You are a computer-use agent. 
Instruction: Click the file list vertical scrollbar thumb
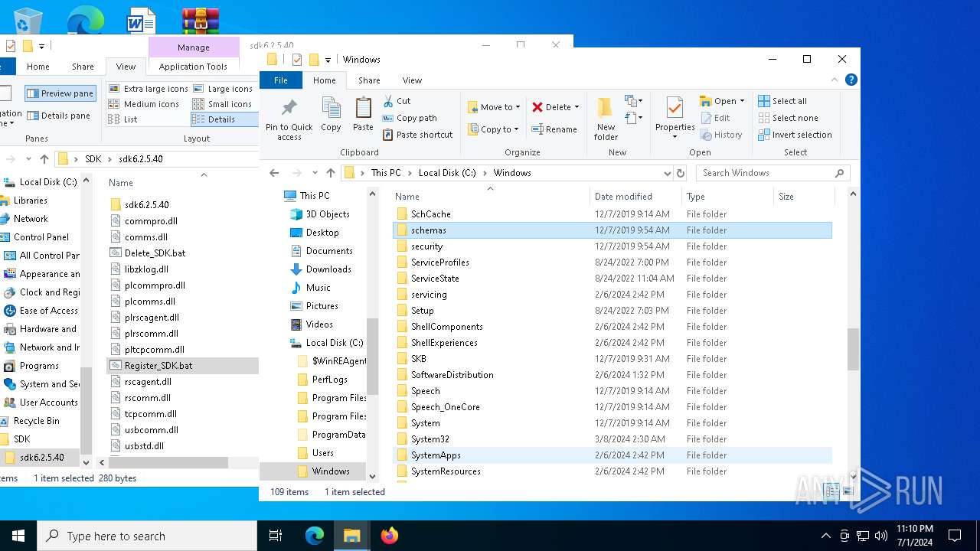click(854, 350)
